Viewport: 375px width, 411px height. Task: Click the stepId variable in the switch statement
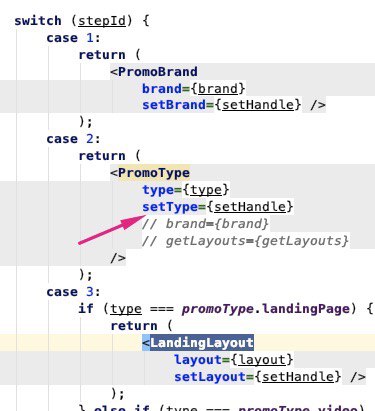click(102, 21)
